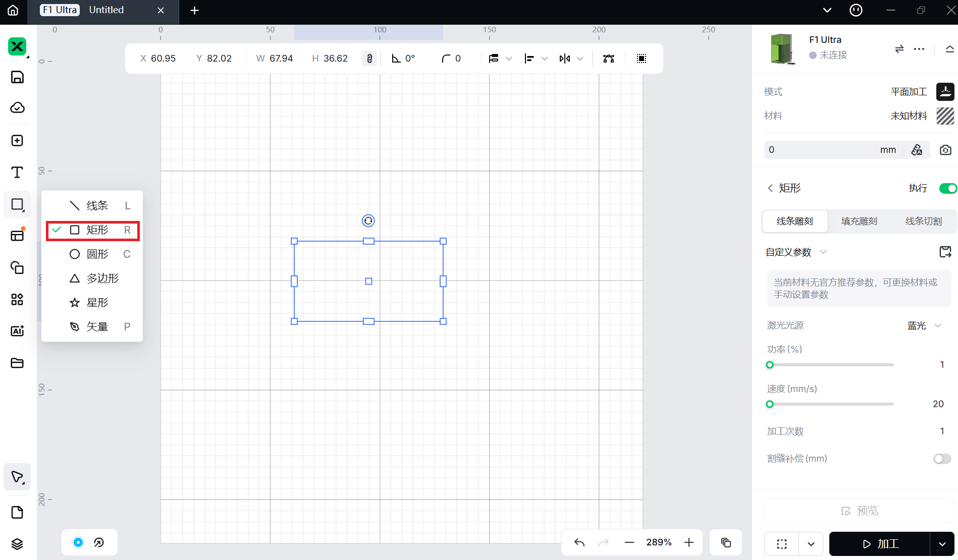Screen dimensions: 958x560
Task: Open the AI image generation tool
Action: coord(17,331)
